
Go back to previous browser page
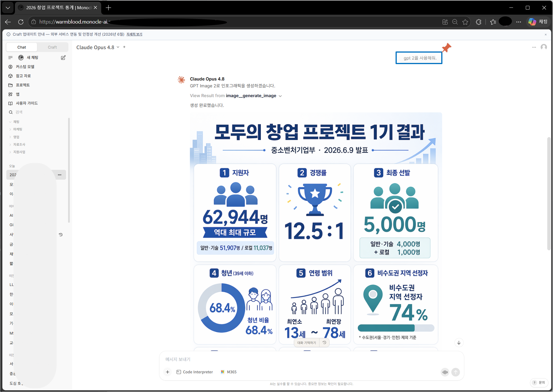(x=8, y=22)
